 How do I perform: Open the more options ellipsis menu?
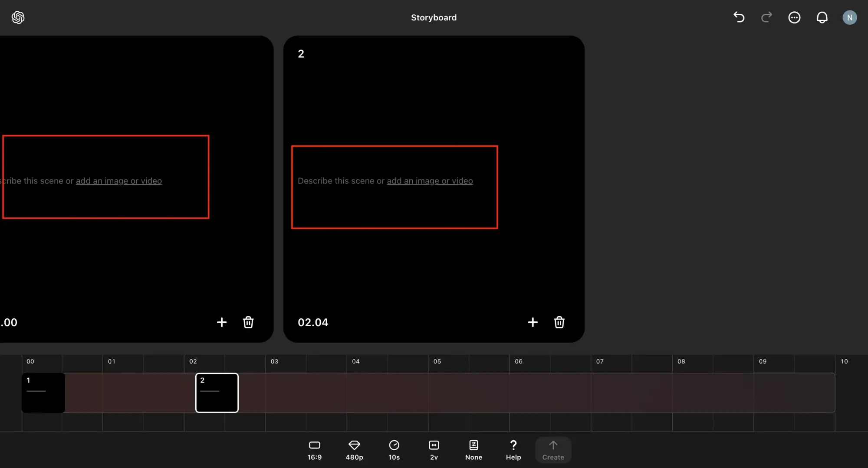point(794,17)
